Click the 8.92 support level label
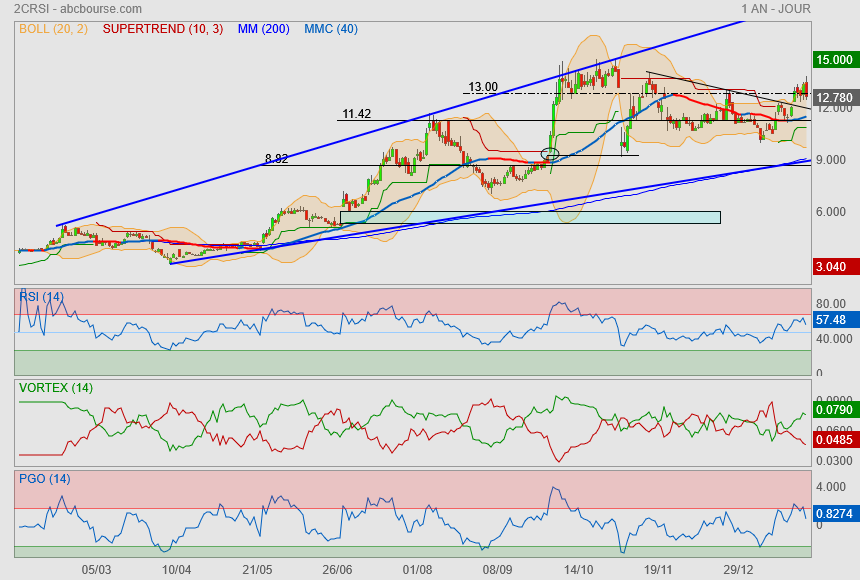 pos(277,159)
